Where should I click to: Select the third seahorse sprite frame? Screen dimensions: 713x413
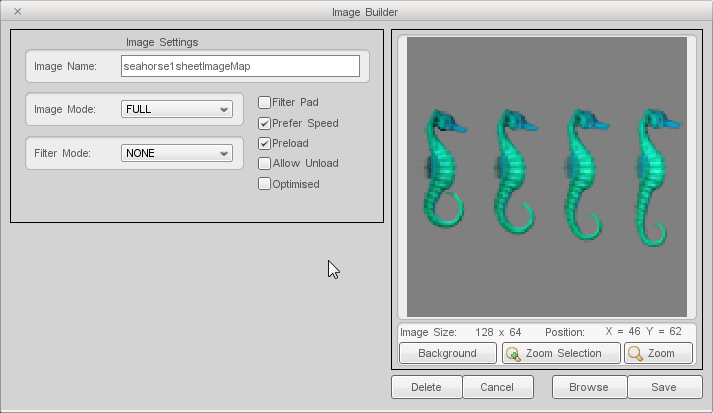(x=585, y=175)
